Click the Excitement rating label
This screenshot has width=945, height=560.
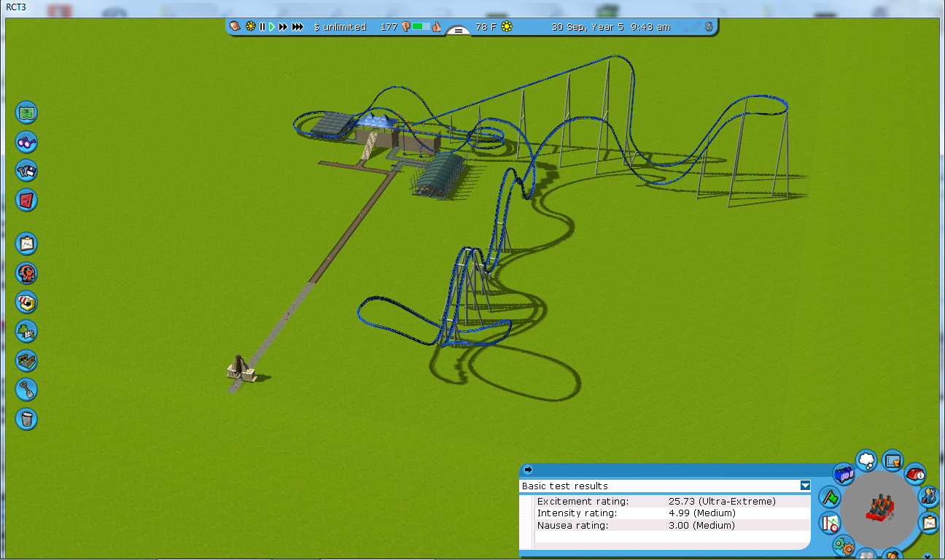point(582,502)
